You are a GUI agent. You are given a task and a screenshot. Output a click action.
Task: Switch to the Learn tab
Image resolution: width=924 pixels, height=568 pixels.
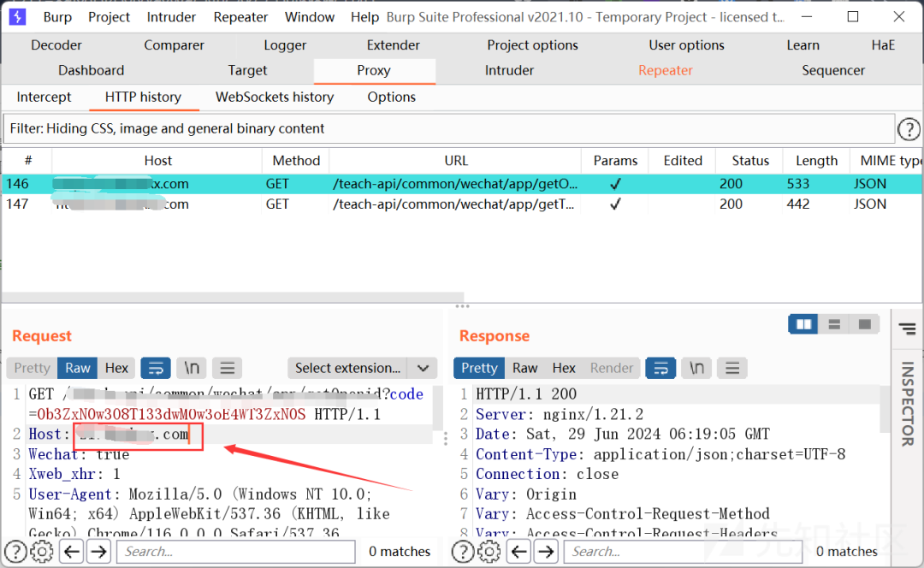pyautogui.click(x=803, y=45)
